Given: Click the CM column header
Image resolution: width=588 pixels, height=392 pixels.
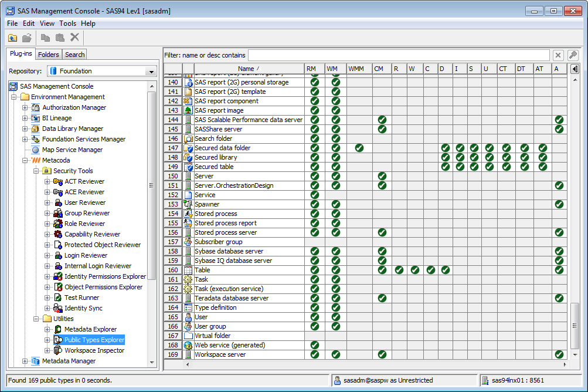Looking at the screenshot, I should coord(382,69).
